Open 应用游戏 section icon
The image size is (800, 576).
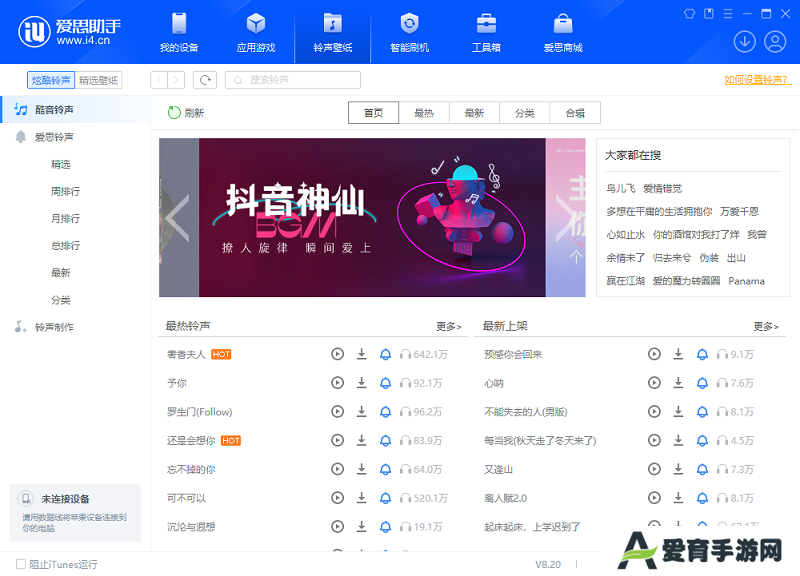(256, 32)
